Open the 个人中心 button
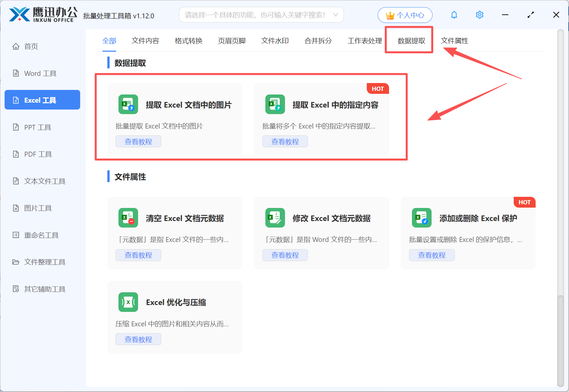 coord(405,15)
